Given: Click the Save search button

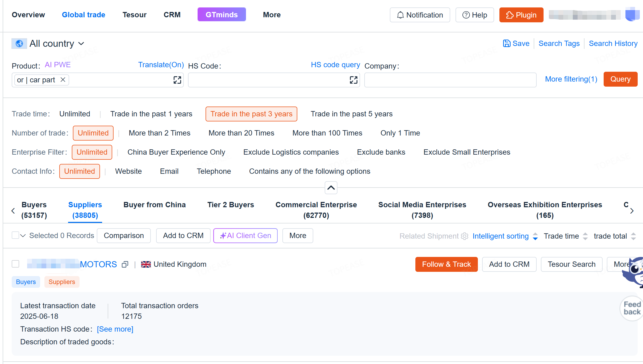Looking at the screenshot, I should click(516, 43).
